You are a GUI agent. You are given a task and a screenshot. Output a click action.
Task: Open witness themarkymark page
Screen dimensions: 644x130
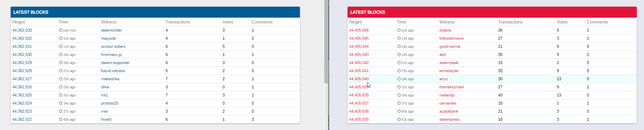[452, 87]
